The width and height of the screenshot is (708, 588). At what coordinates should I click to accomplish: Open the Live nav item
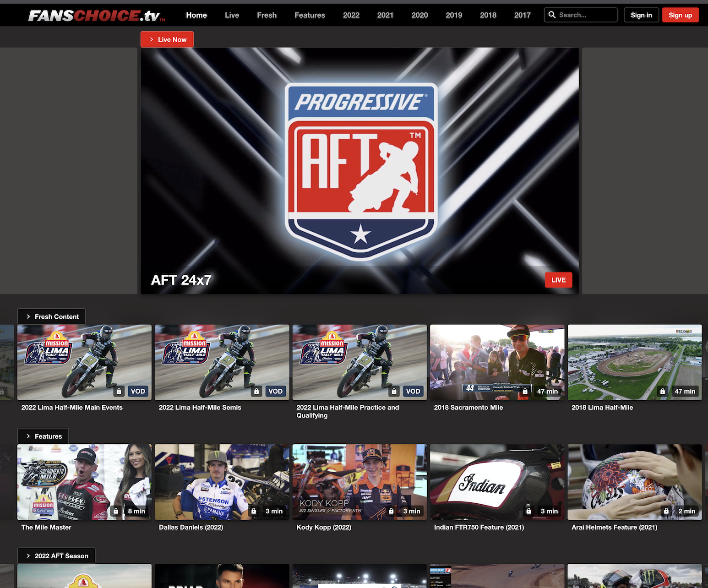232,15
